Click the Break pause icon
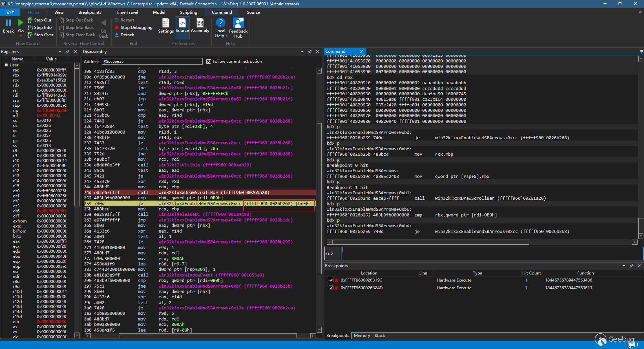 point(8,23)
